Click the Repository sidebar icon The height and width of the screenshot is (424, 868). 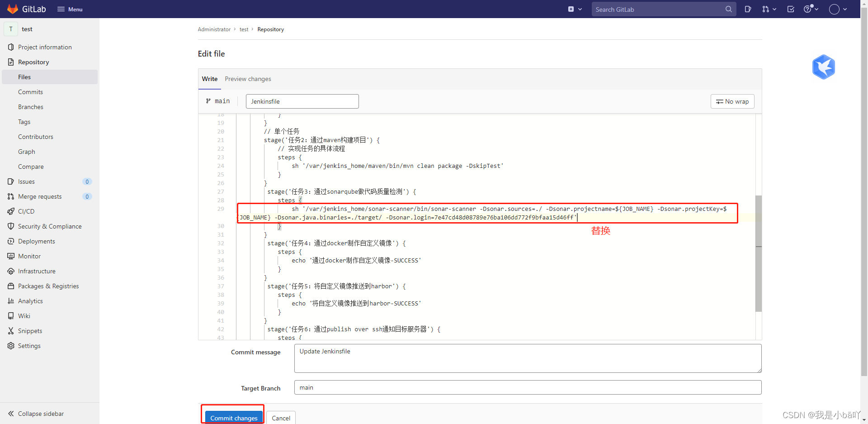point(11,62)
